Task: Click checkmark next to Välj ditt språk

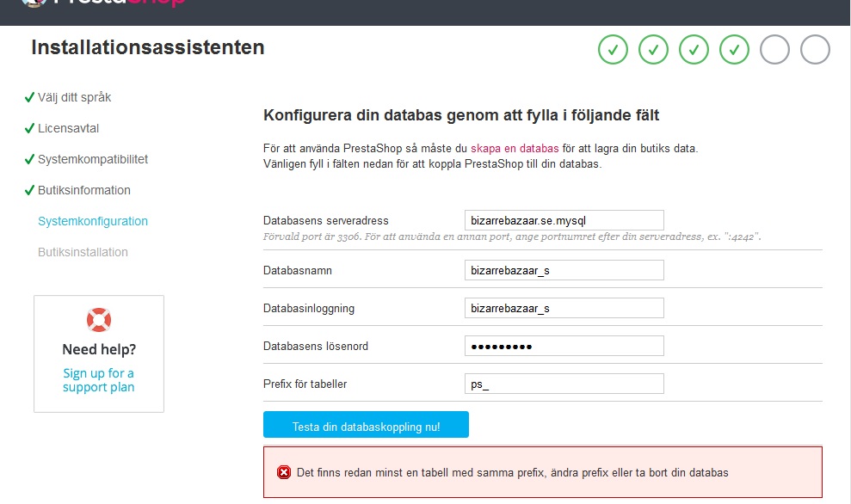Action: 29,97
